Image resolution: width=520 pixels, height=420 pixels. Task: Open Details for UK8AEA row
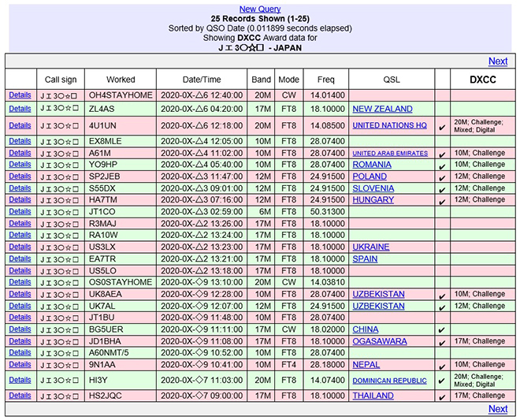click(x=20, y=294)
